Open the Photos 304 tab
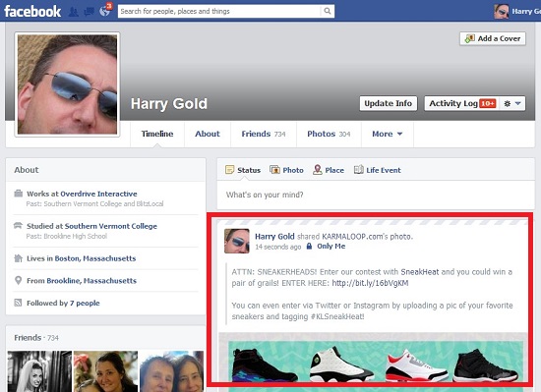 click(x=329, y=134)
